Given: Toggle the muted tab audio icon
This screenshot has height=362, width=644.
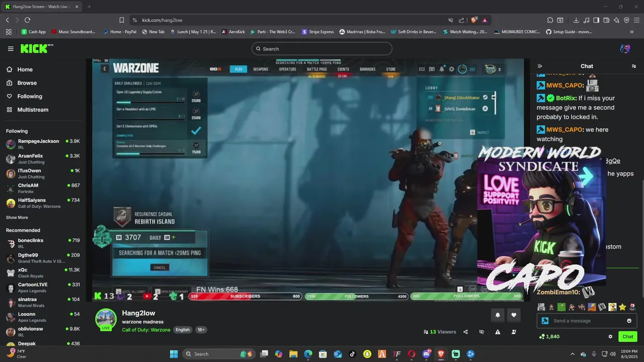Looking at the screenshot, I should pyautogui.click(x=451, y=20).
